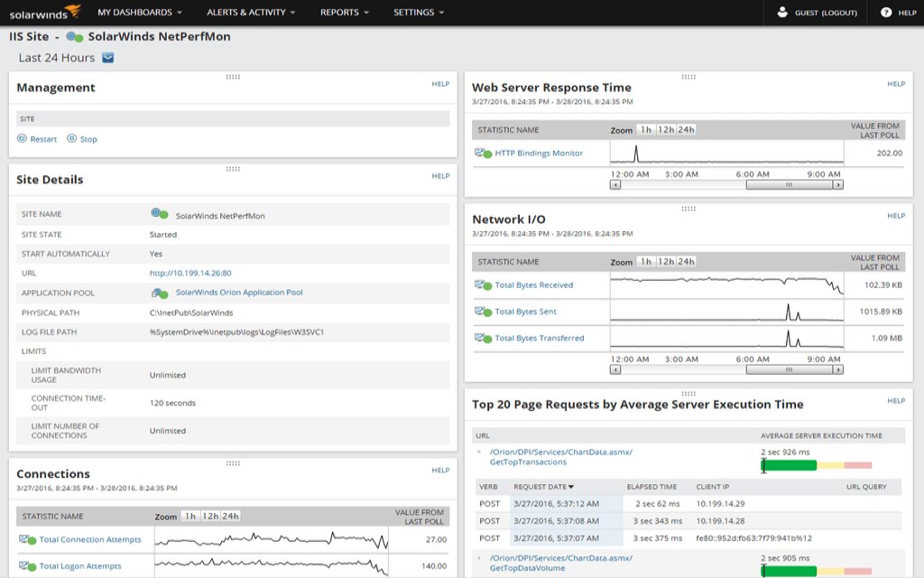
Task: Open the SETTINGS menu
Action: (417, 13)
